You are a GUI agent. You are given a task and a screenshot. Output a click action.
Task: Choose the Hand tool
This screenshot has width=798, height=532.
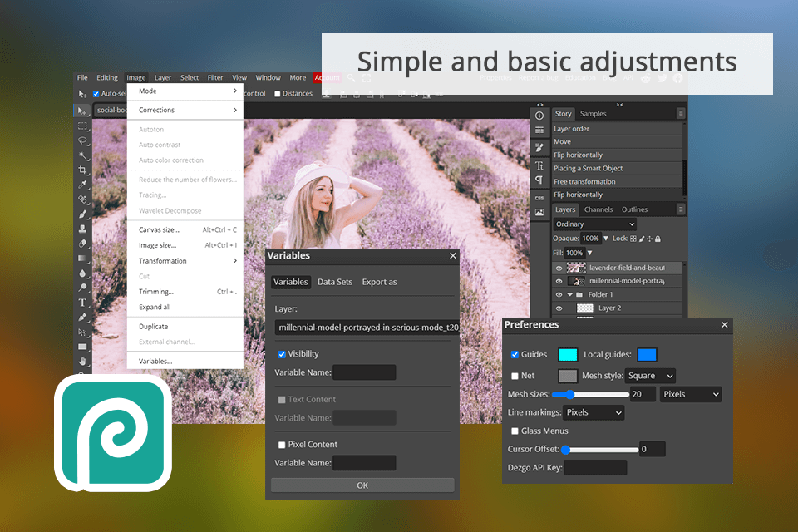pyautogui.click(x=83, y=361)
